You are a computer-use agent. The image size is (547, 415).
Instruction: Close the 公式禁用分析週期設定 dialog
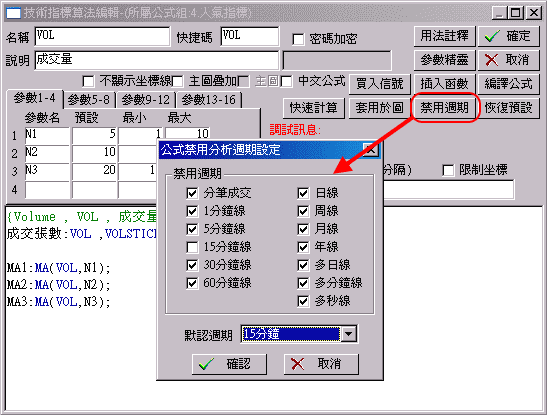click(x=370, y=150)
